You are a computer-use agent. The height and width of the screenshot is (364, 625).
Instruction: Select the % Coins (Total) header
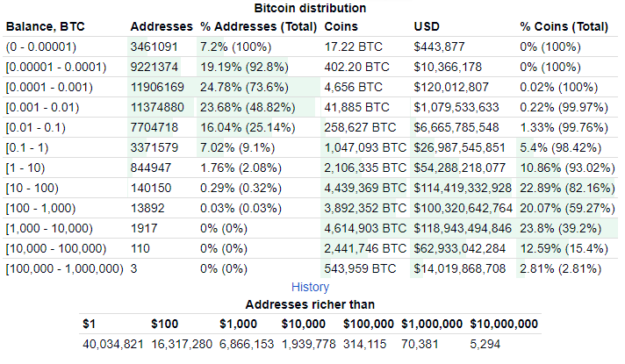(x=564, y=26)
